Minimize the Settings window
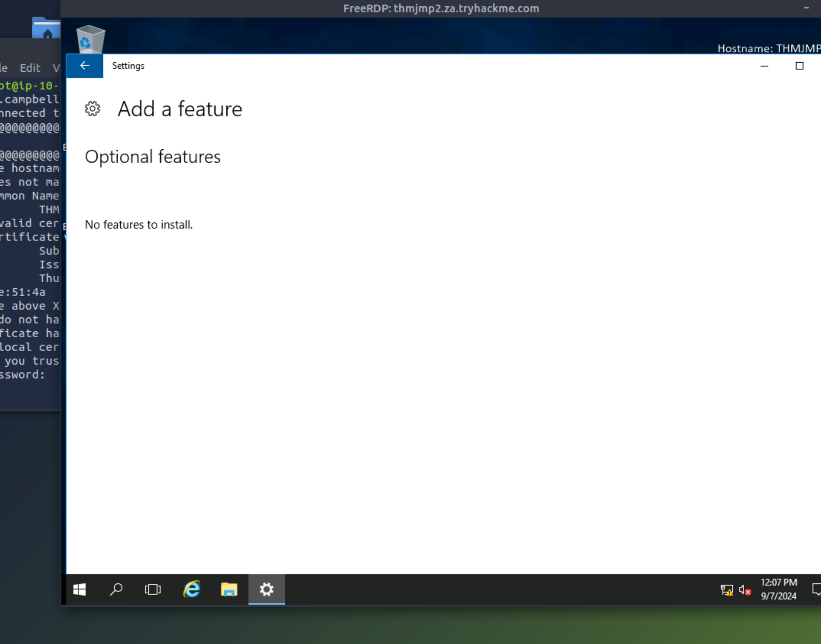 [x=764, y=66]
